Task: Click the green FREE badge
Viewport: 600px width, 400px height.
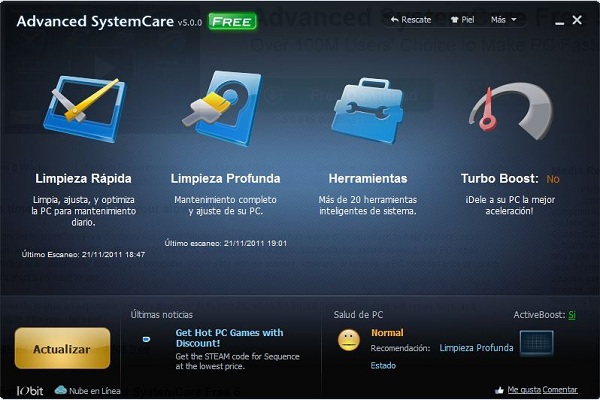Action: 232,20
